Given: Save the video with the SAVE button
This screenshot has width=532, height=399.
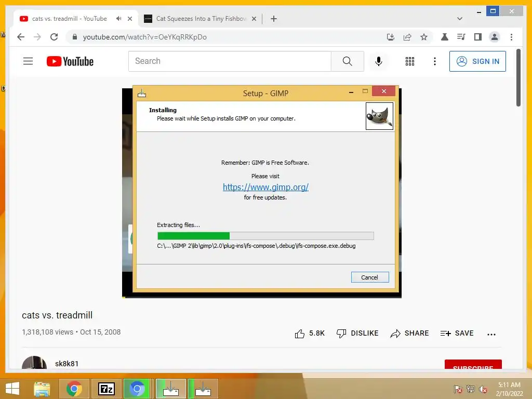Looking at the screenshot, I should tap(457, 333).
